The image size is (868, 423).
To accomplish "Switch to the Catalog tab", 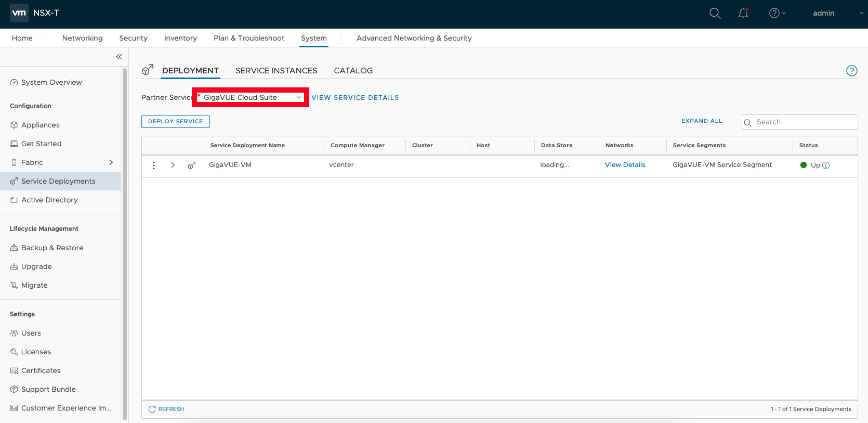I will coord(353,70).
